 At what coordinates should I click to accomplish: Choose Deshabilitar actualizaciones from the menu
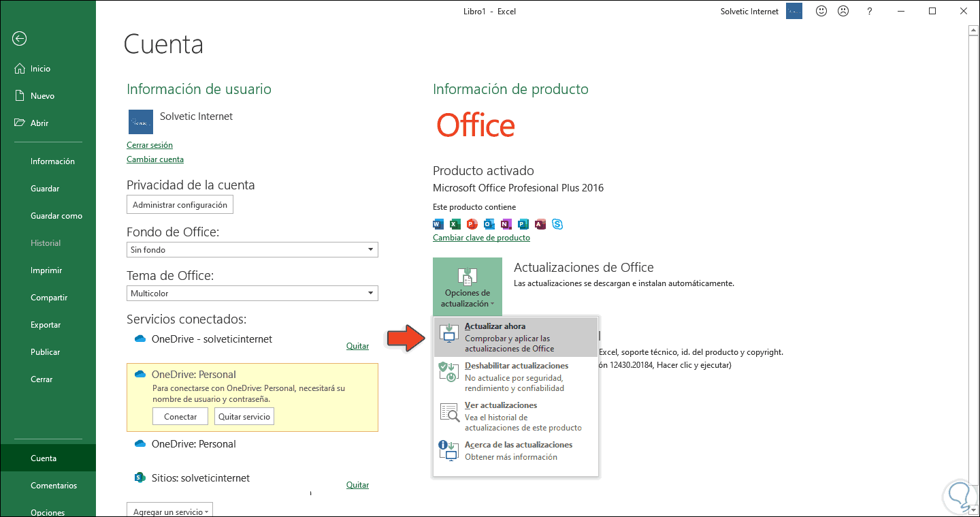coord(516,377)
